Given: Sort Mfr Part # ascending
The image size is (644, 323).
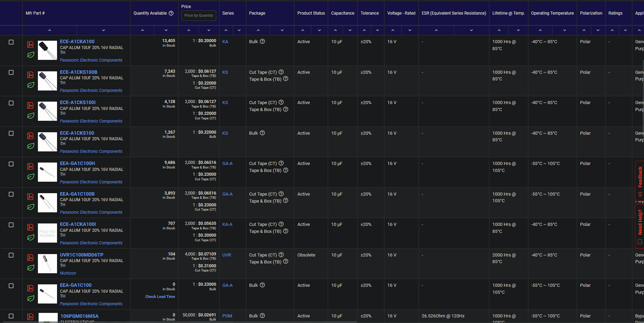Looking at the screenshot, I should pos(49,30).
